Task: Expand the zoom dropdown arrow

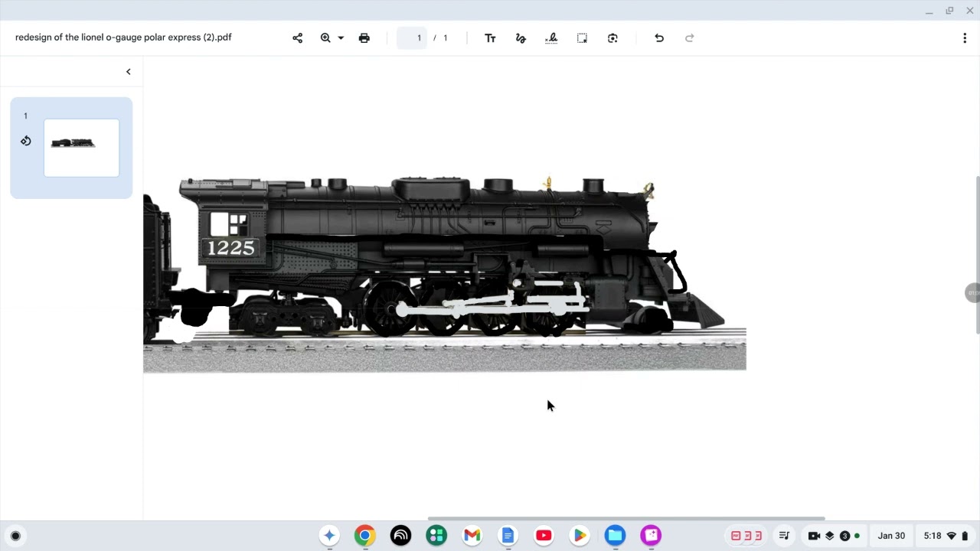Action: pyautogui.click(x=341, y=37)
